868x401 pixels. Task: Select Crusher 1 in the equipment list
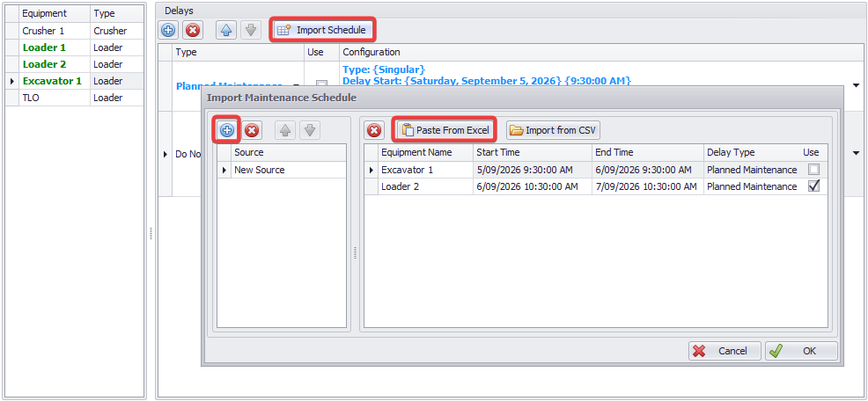point(55,31)
